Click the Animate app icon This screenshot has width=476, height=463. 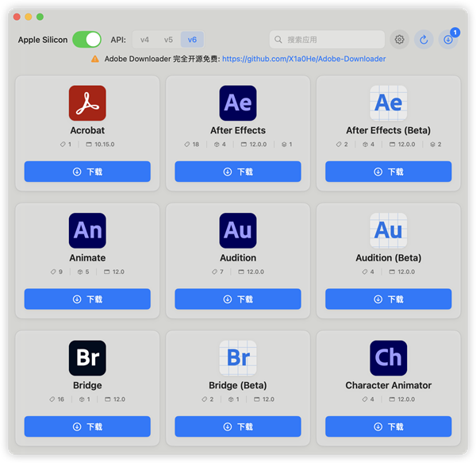point(87,231)
